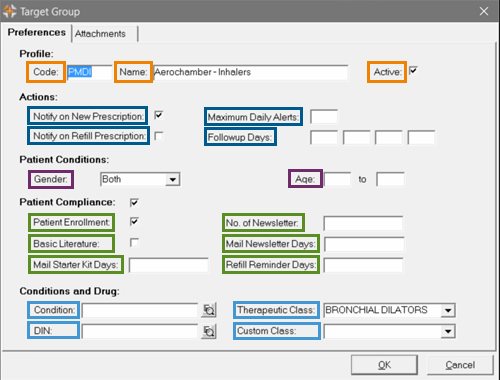Image resolution: width=500 pixels, height=380 pixels.
Task: Confirm with the OK button
Action: [x=384, y=365]
